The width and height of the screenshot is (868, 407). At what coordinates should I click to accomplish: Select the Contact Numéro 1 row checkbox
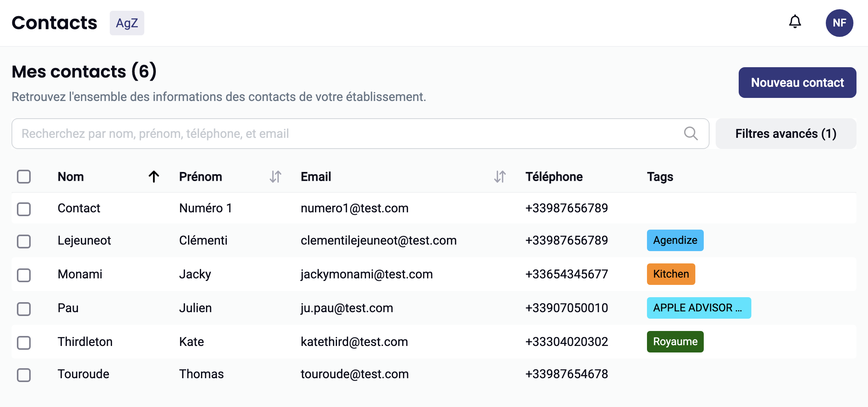(x=24, y=209)
